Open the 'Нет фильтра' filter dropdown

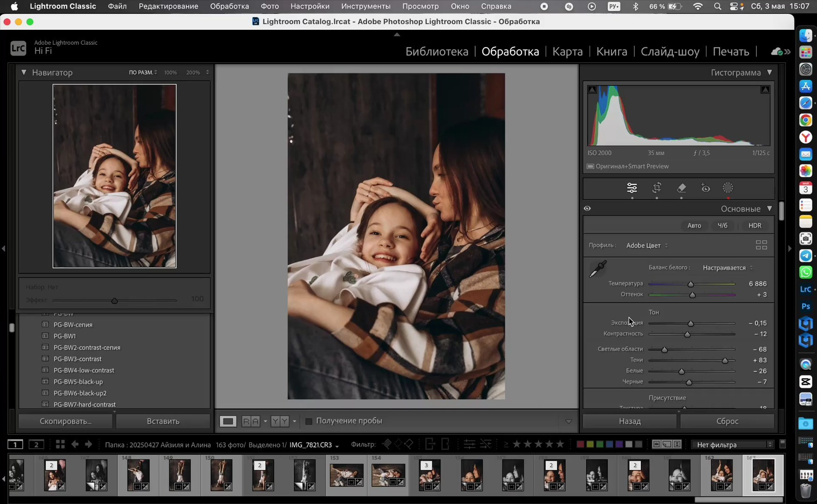point(732,445)
